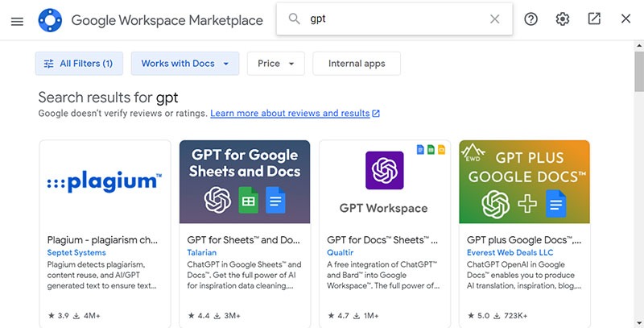Screen dimensions: 644x328
Task: Focus the search field containing gpt
Action: (394, 19)
